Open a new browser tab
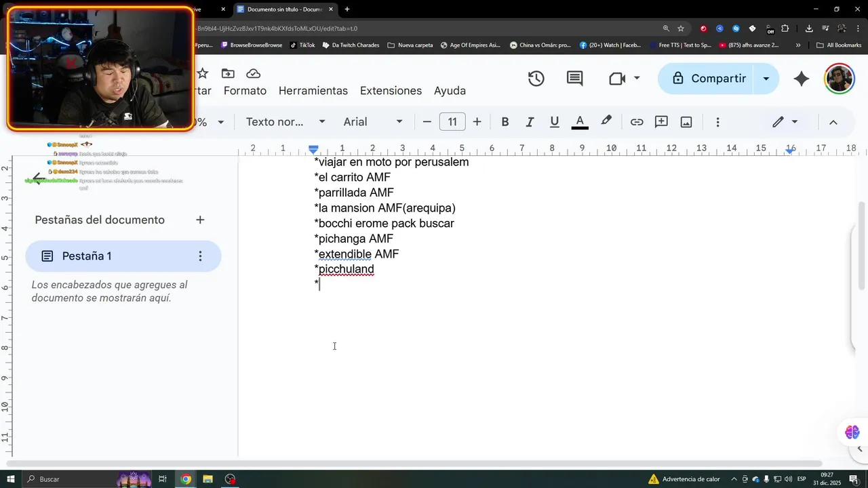Image resolution: width=868 pixels, height=488 pixels. point(347,9)
